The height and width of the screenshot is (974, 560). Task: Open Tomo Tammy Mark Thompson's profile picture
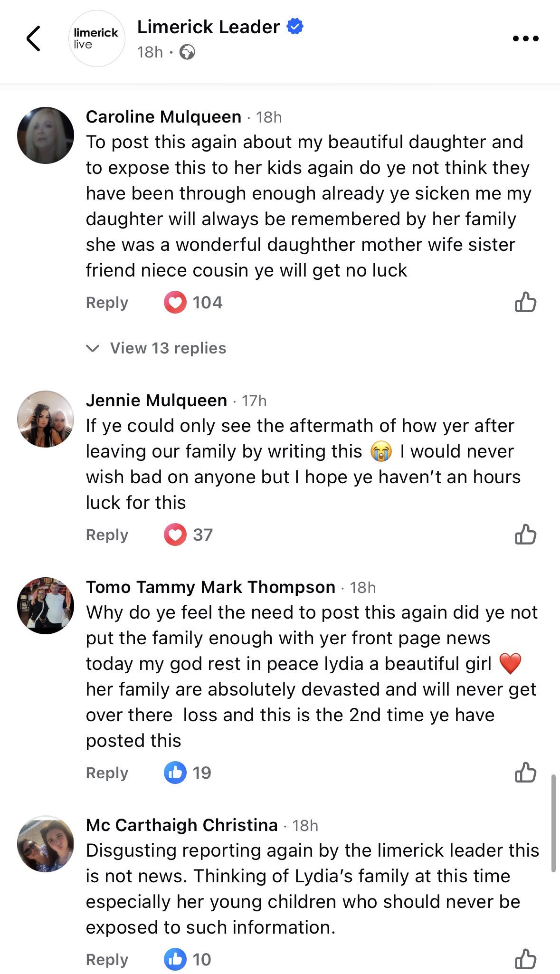46,606
